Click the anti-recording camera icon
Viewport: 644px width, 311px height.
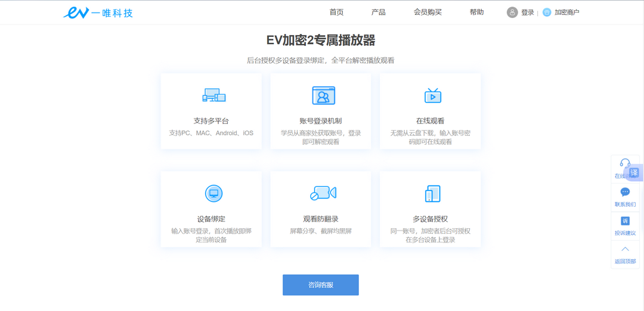click(x=323, y=193)
